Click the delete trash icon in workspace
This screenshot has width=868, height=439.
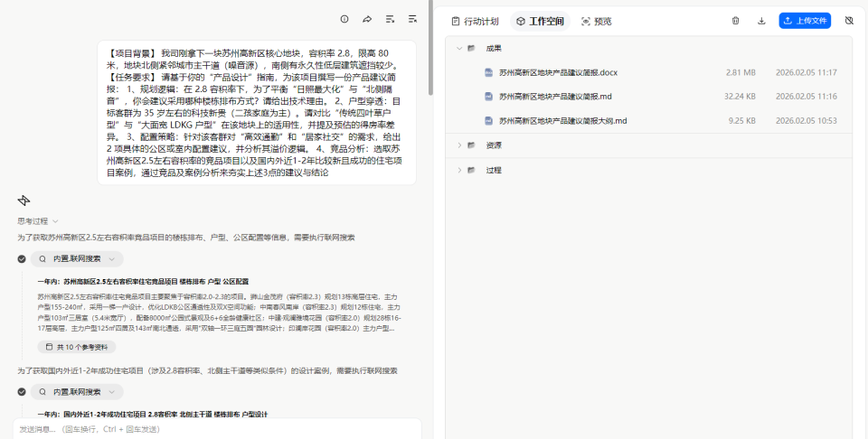pos(735,21)
